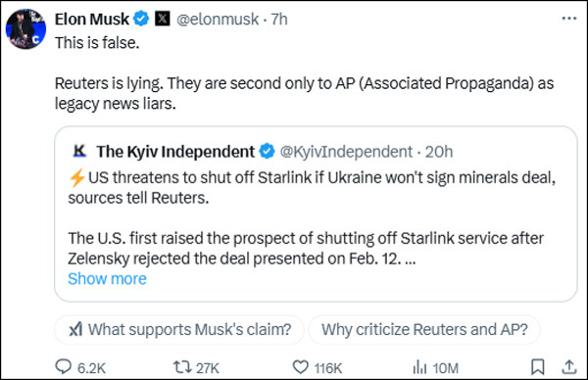This screenshot has width=588, height=380.
Task: Repost using the 27K retweet icon
Action: click(x=182, y=367)
